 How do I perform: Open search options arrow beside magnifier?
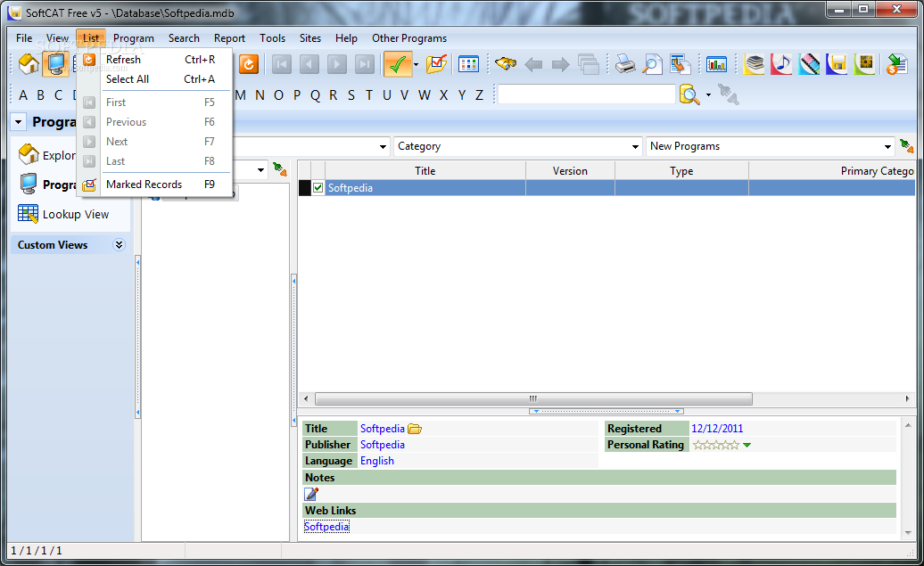coord(708,94)
